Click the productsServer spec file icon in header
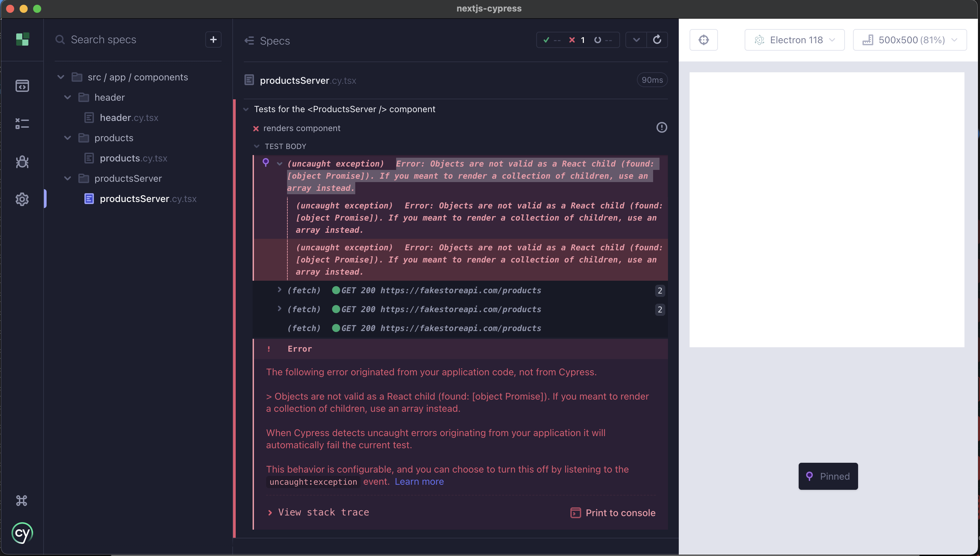The image size is (980, 556). click(249, 80)
